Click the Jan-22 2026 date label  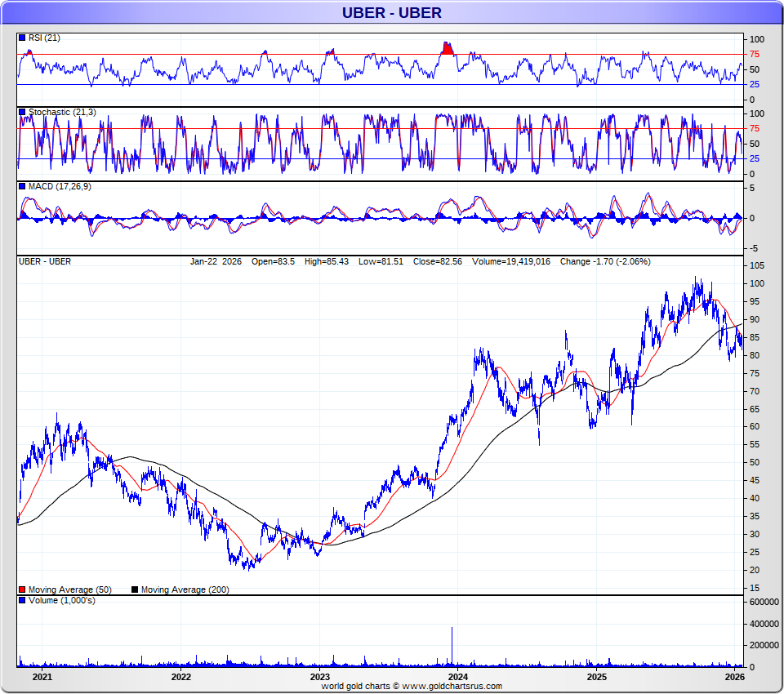(x=217, y=261)
